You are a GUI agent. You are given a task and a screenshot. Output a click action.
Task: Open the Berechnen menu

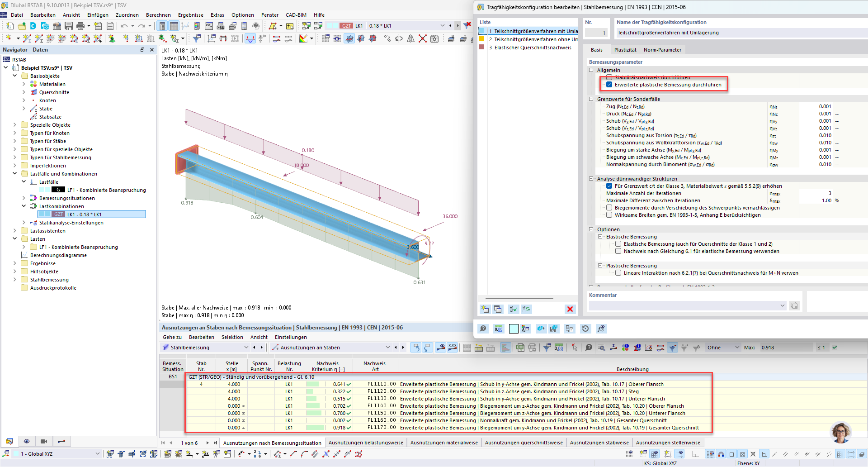coord(158,15)
